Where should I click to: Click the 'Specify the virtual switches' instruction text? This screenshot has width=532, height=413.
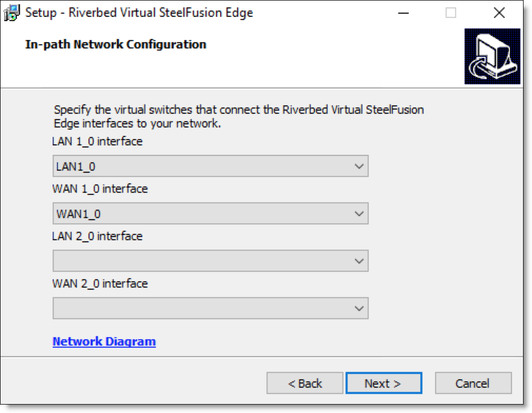tap(239, 116)
